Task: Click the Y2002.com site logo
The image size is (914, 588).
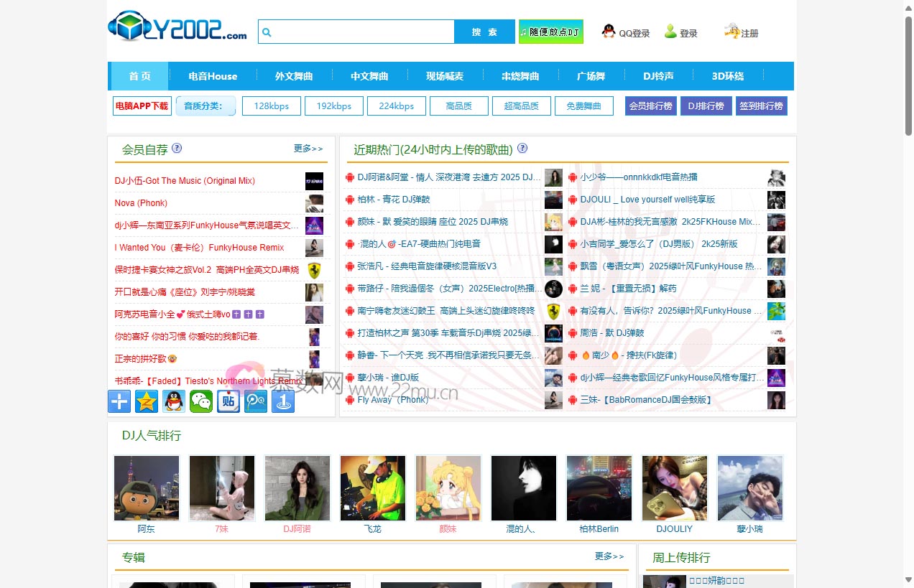Action: [x=177, y=27]
